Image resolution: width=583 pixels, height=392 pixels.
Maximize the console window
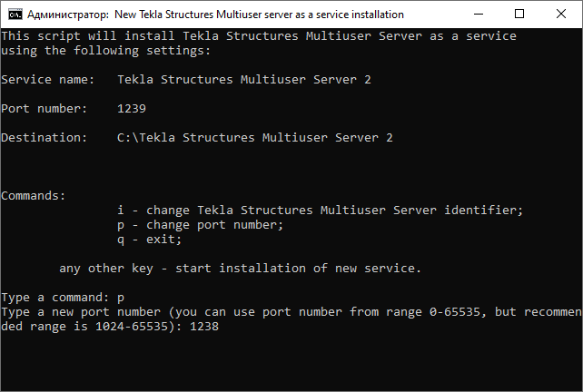(519, 15)
